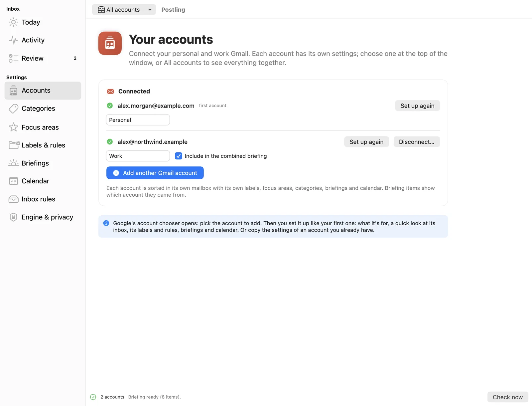Open Inbox rules settings

pyautogui.click(x=43, y=199)
